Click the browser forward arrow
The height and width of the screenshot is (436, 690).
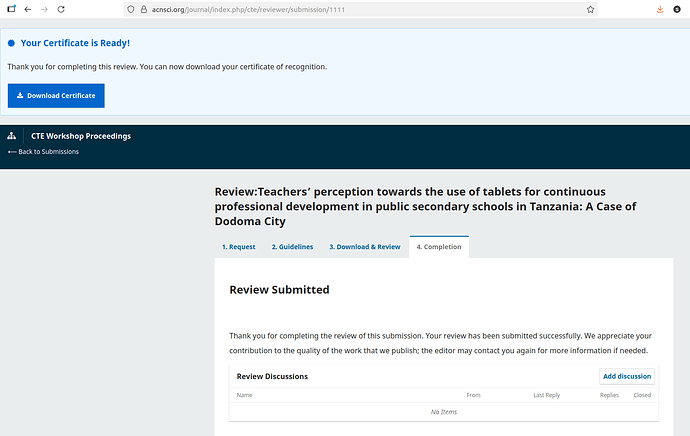coord(44,9)
